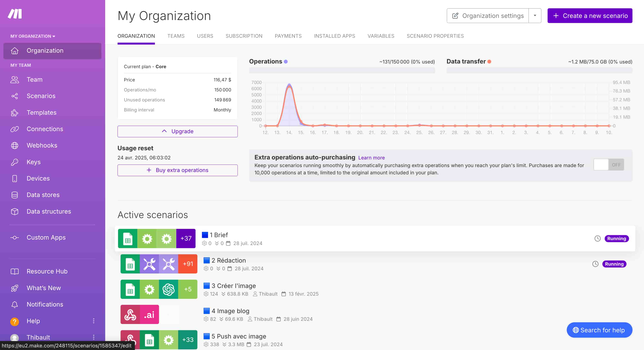Open Custom Apps icon in sidebar
Screen dimensions: 644x350
click(x=15, y=238)
